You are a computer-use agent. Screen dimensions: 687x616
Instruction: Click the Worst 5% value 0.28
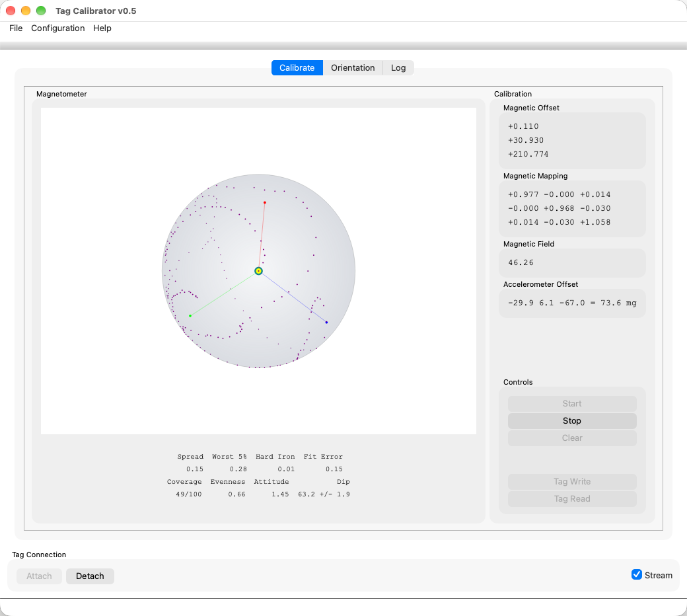point(238,469)
